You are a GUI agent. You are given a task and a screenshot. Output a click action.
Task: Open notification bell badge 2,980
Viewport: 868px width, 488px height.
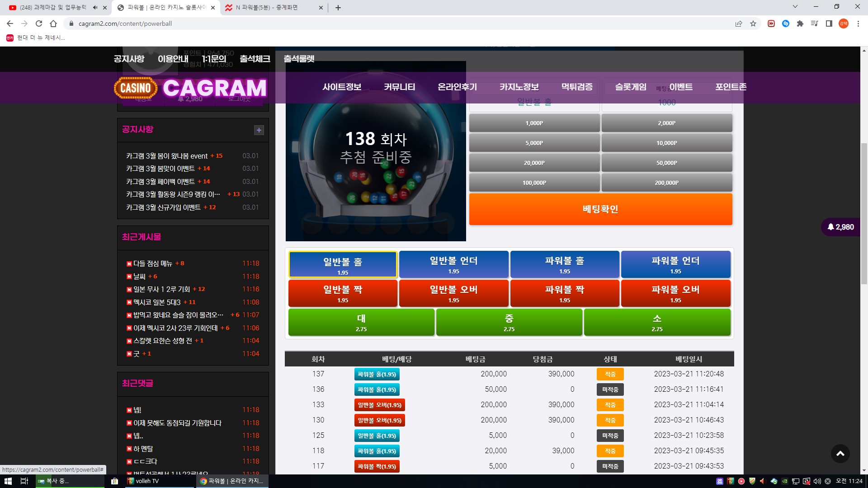(x=840, y=227)
